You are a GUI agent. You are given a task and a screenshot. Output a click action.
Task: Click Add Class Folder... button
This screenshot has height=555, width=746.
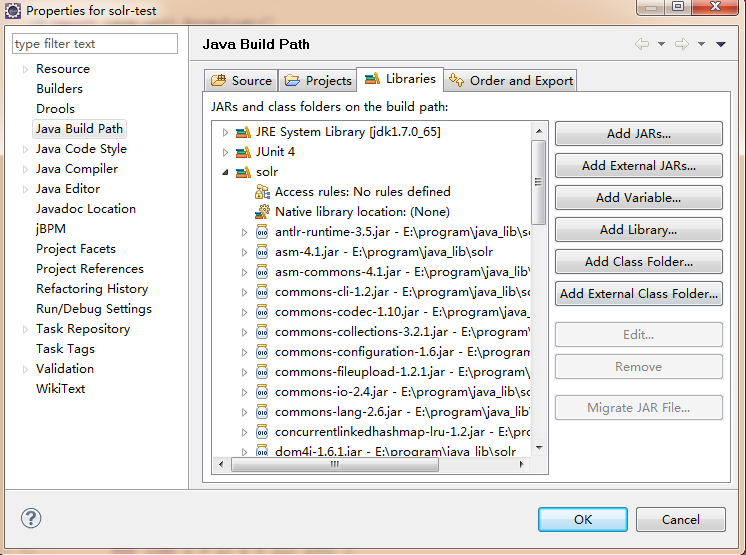coord(638,262)
